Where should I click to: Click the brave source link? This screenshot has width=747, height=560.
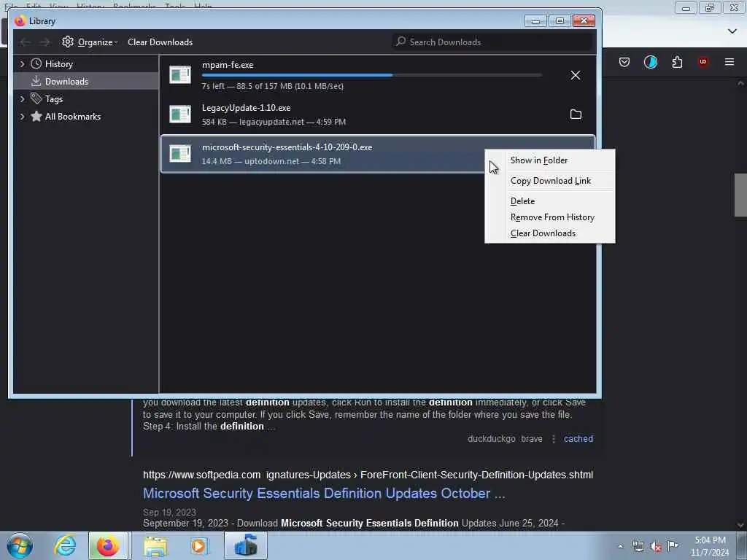coord(532,439)
